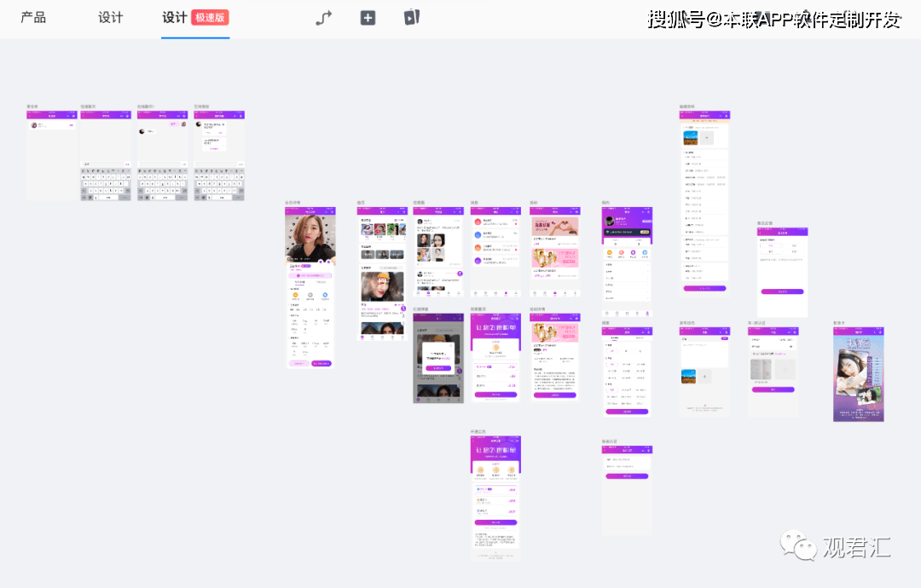The height and width of the screenshot is (588, 921).
Task: Switch to the 产品 tab
Action: pyautogui.click(x=33, y=18)
